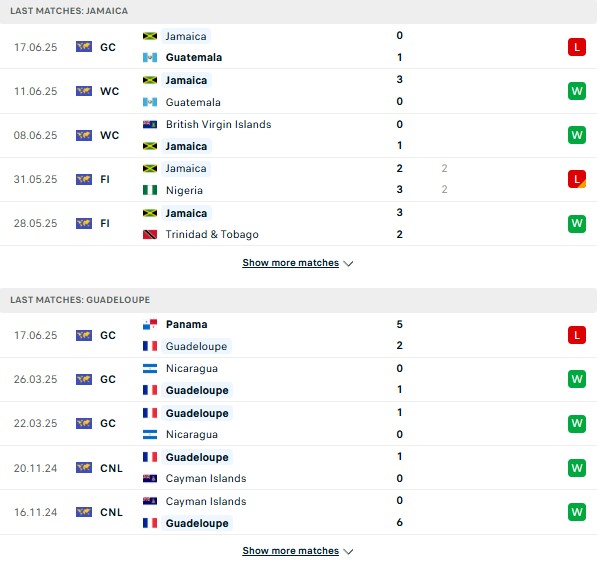The width and height of the screenshot is (598, 567).
Task: Click the red L badge for Jamaica vs Guatemala 17.06.25
Action: coord(577,47)
